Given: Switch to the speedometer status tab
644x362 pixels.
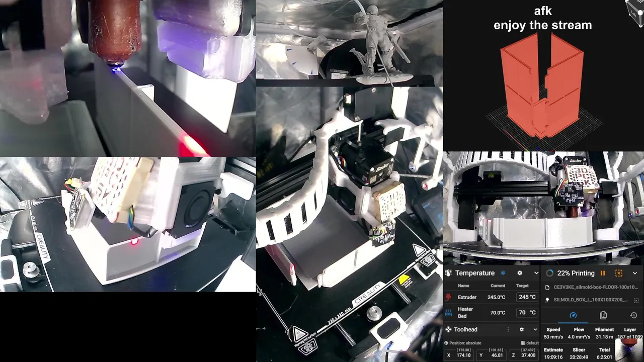Looking at the screenshot, I should click(x=573, y=315).
